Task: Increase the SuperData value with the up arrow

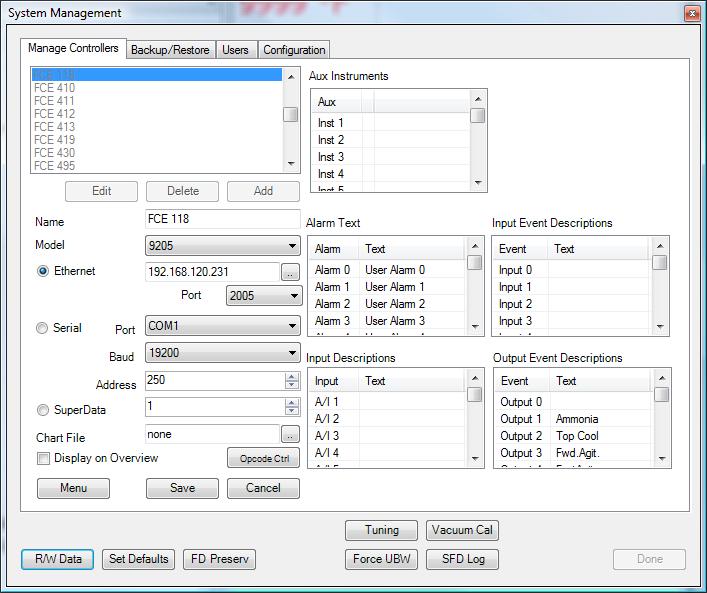Action: tap(292, 403)
